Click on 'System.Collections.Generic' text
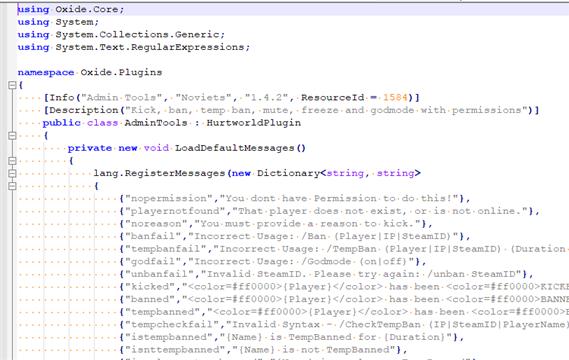The width and height of the screenshot is (569, 360). [x=138, y=34]
